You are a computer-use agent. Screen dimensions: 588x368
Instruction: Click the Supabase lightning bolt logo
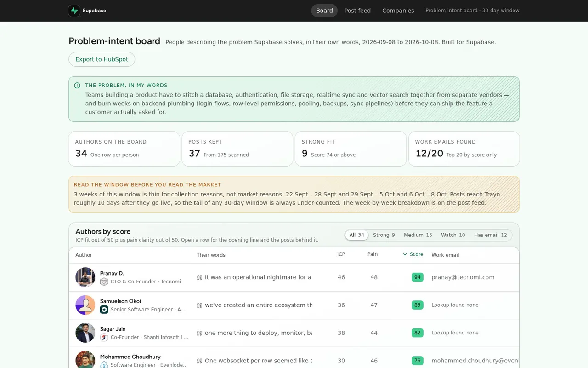tap(74, 11)
